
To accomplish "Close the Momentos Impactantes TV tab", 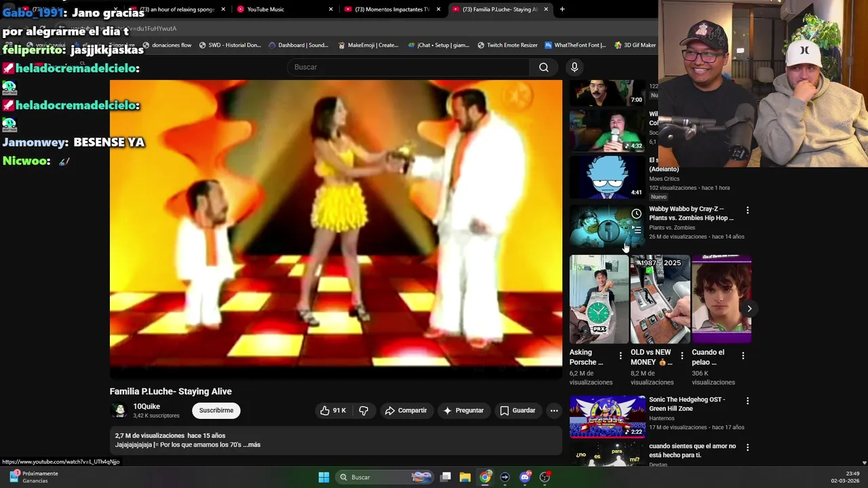I will point(438,9).
